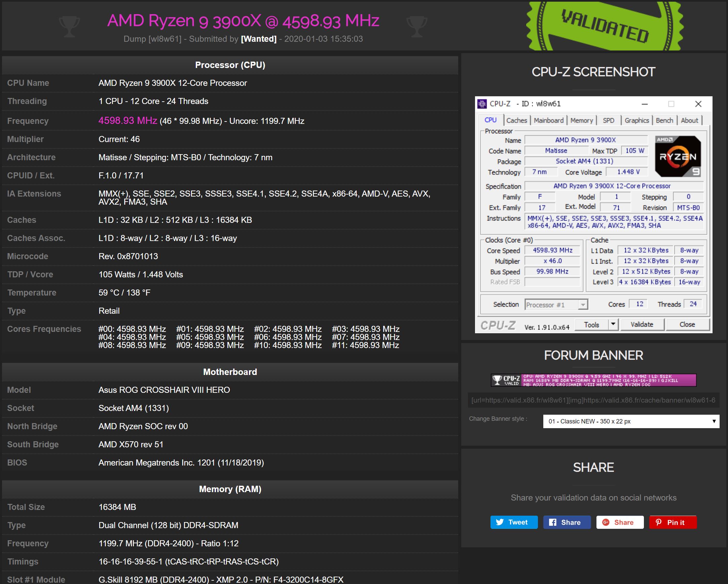Click the Google+ Share button
Image resolution: width=728 pixels, height=584 pixels.
(620, 522)
